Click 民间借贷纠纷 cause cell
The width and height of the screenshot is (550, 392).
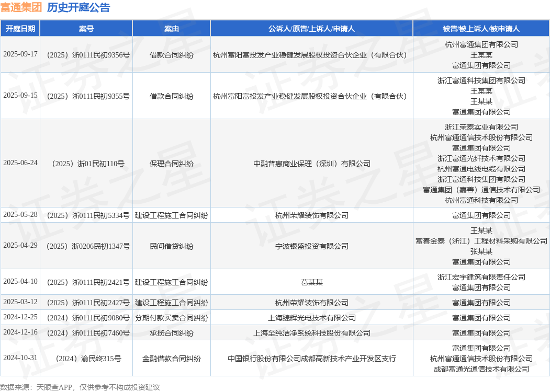click(x=172, y=246)
